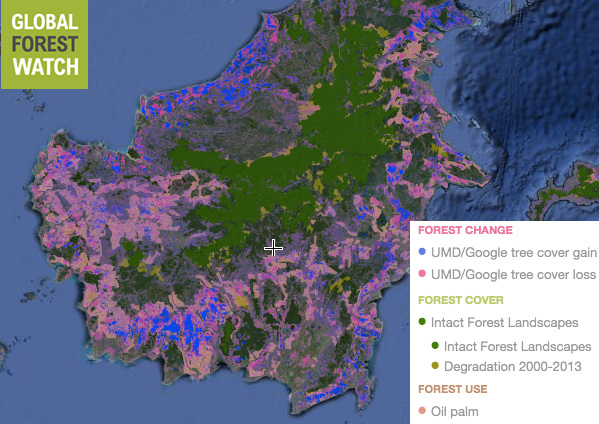
Task: Toggle the blue tree cover gain dot
Action: coord(422,252)
